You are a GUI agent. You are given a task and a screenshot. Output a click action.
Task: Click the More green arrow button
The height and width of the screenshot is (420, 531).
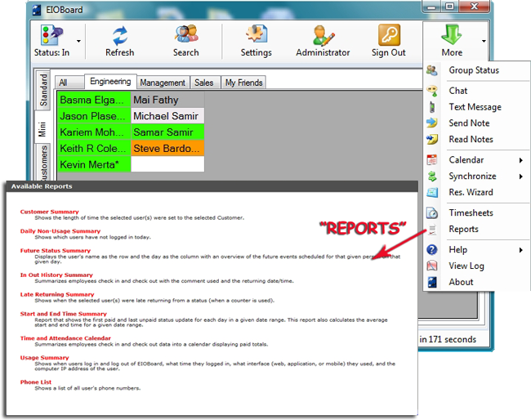click(x=452, y=34)
